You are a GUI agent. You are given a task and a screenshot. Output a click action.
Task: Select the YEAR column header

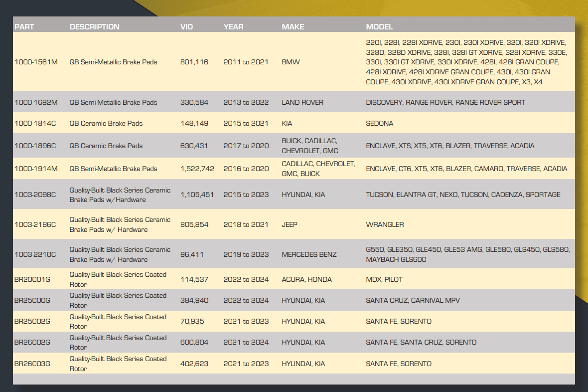[x=234, y=27]
